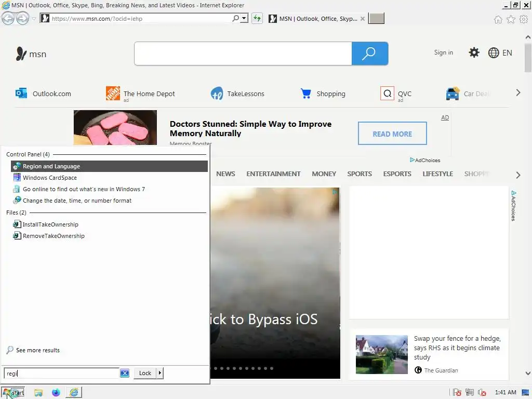Expand shutdown options arrow next to Lock
The image size is (532, 399).
coord(160,373)
